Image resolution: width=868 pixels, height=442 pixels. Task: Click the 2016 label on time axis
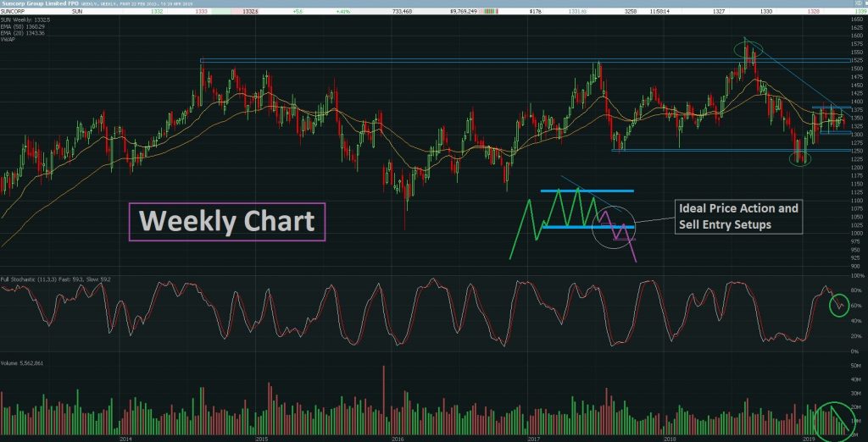click(x=397, y=439)
